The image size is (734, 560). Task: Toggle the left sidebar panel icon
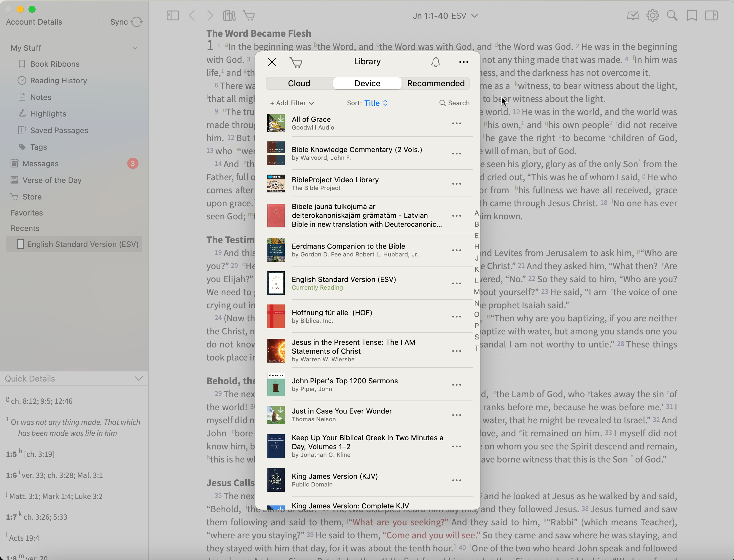173,16
